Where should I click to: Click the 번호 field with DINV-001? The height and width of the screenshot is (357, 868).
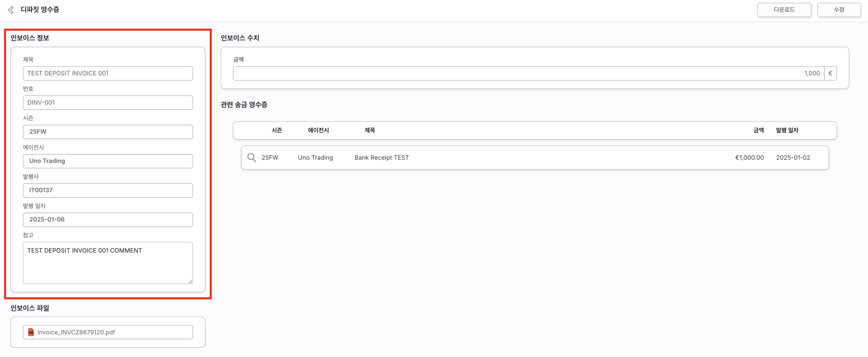click(108, 103)
